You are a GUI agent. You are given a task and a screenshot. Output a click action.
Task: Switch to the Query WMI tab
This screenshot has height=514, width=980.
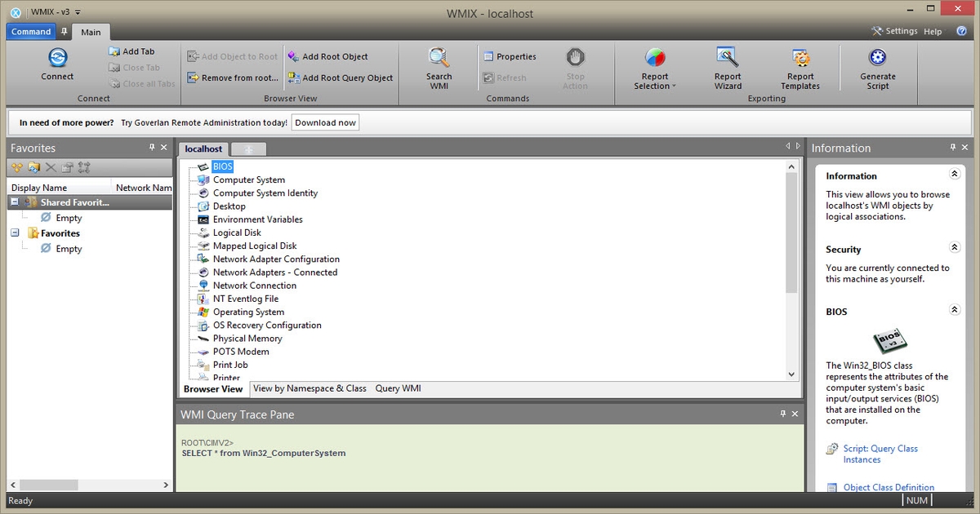(398, 389)
